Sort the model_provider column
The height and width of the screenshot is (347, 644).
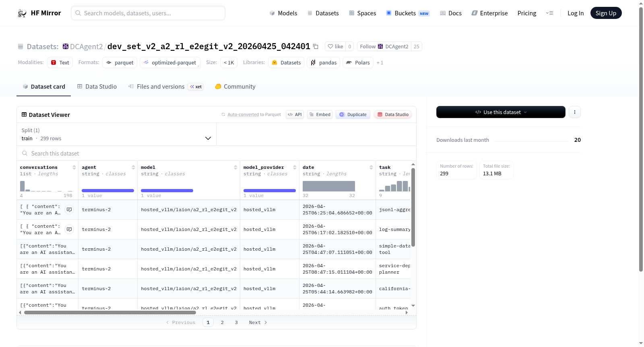tap(295, 167)
